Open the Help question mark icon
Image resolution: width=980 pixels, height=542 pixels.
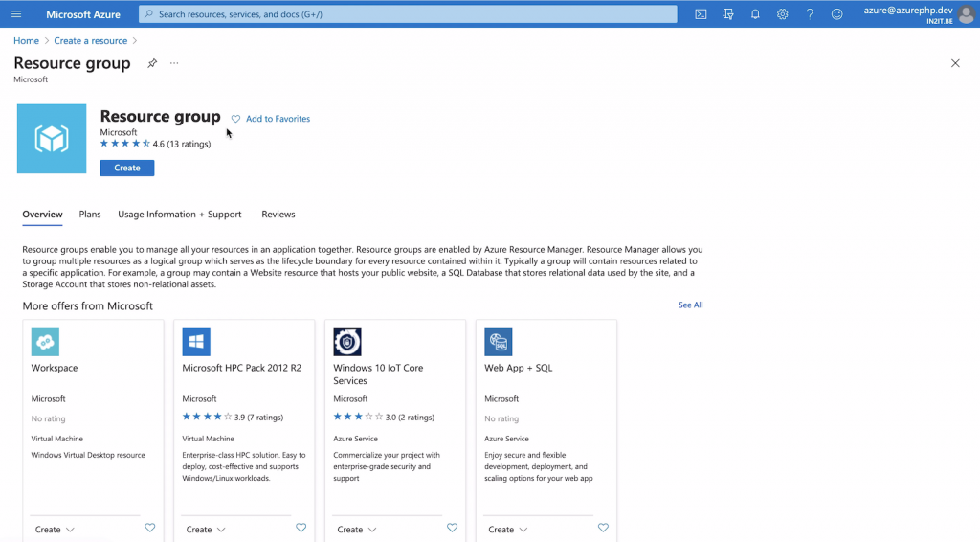[810, 13]
